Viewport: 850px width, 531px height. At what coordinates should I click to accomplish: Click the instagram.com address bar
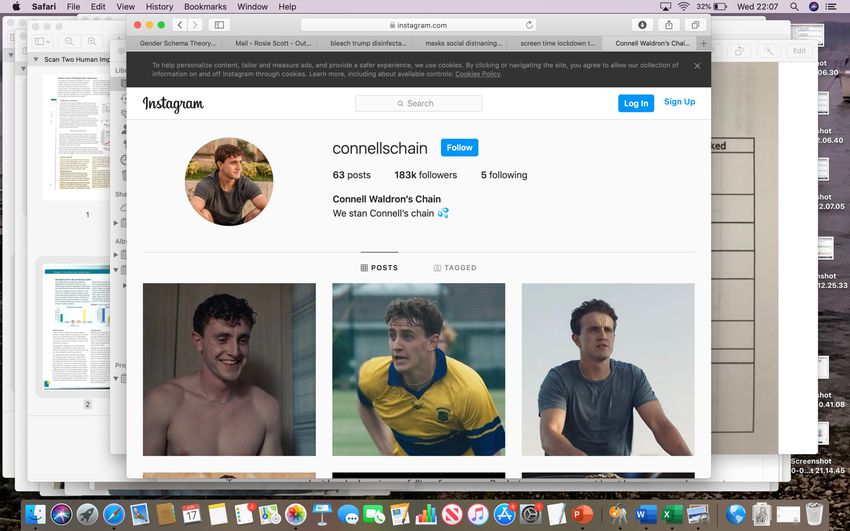418,25
